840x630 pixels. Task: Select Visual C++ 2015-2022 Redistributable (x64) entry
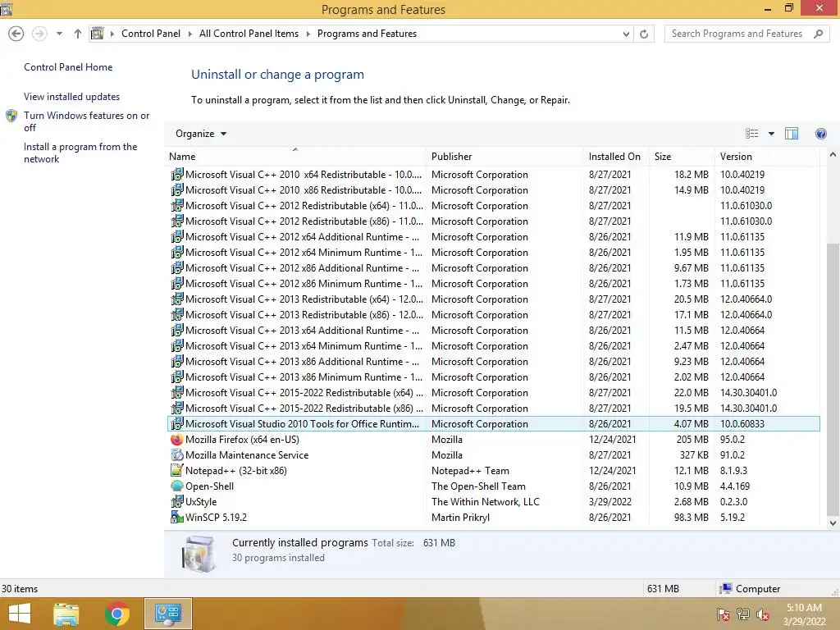(494, 393)
